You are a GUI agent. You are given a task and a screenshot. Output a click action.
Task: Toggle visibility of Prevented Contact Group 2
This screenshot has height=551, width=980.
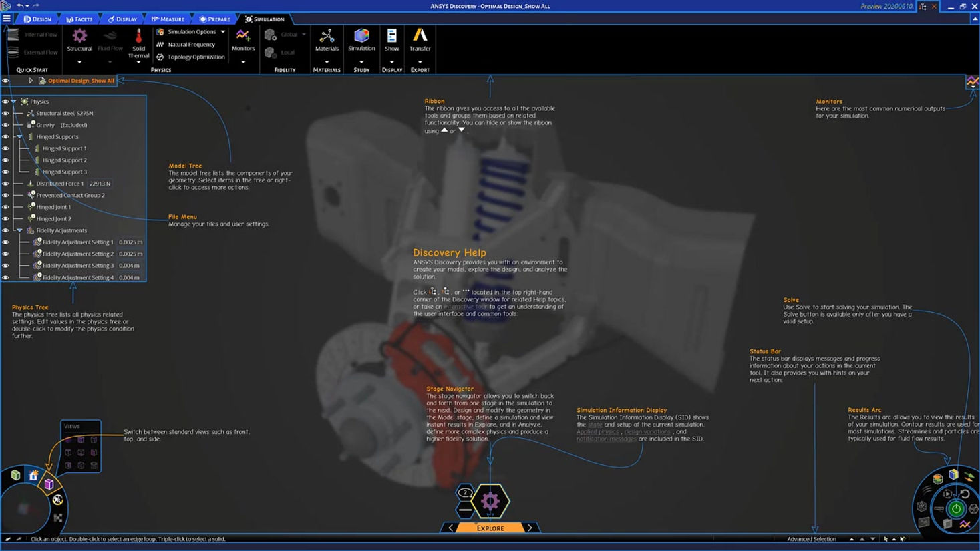tap(5, 195)
